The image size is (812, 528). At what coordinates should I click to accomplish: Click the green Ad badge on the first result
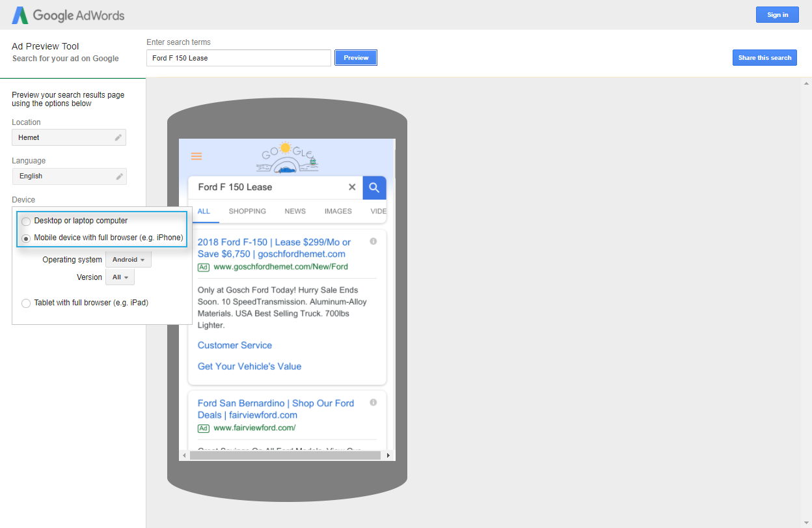(203, 267)
